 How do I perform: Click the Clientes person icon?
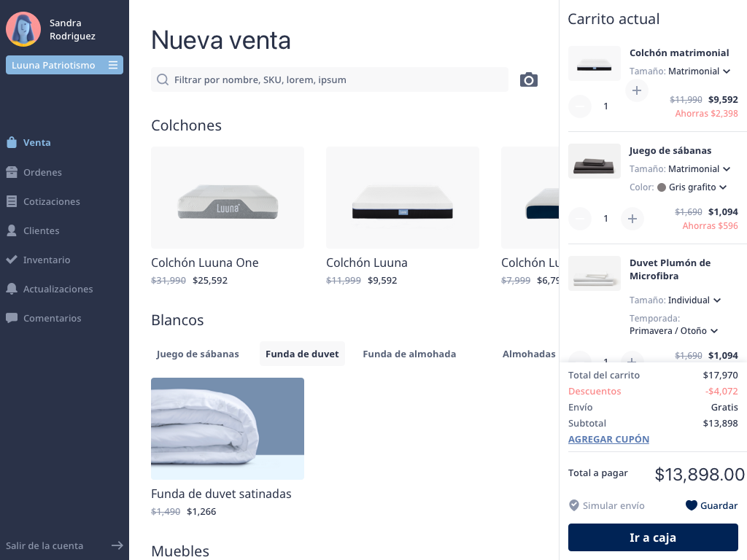(12, 230)
